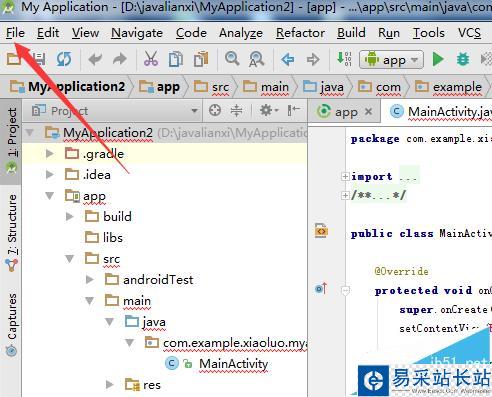Open the File menu
Screen dimensions: 492x397
pos(15,33)
